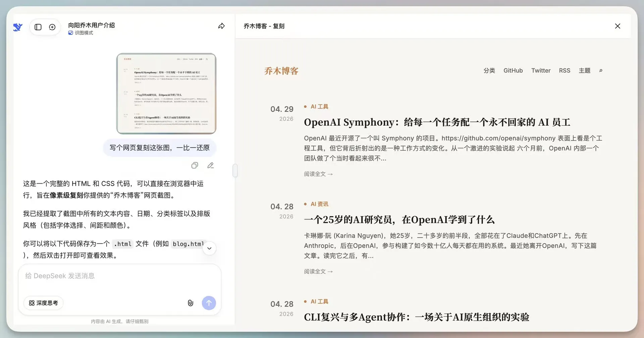Viewport: 644px width, 338px height.
Task: Start a new chat with plus icon
Action: pos(52,27)
